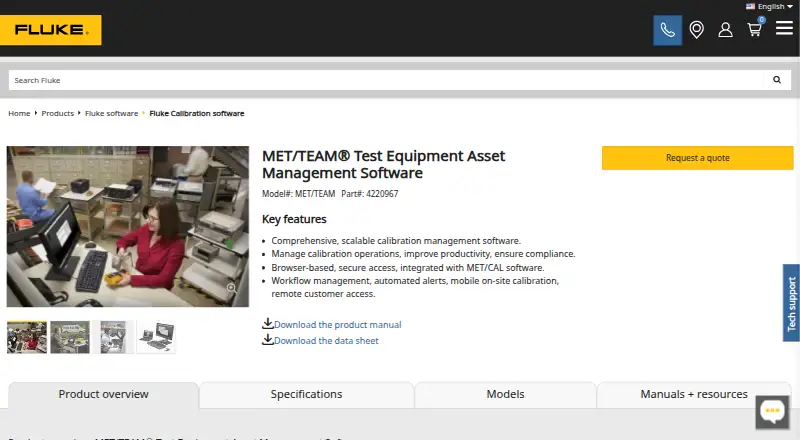The width and height of the screenshot is (800, 440).
Task: Select the second product thumbnail
Action: point(70,337)
